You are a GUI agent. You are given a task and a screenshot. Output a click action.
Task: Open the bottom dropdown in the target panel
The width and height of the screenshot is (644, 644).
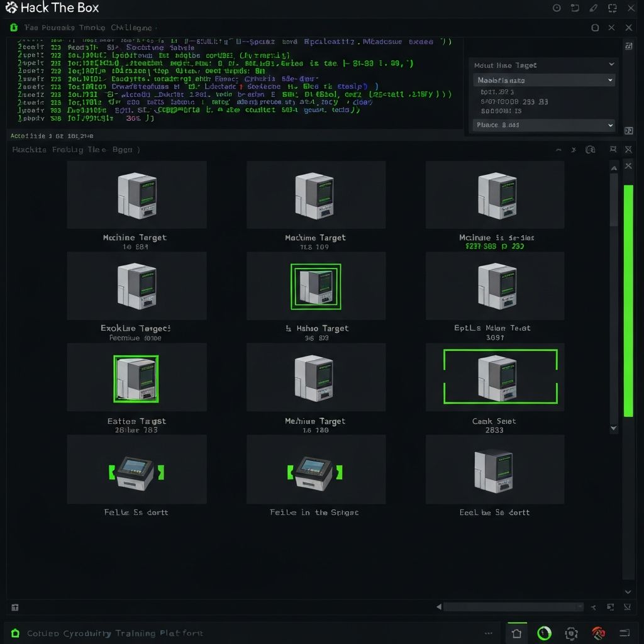pyautogui.click(x=544, y=125)
